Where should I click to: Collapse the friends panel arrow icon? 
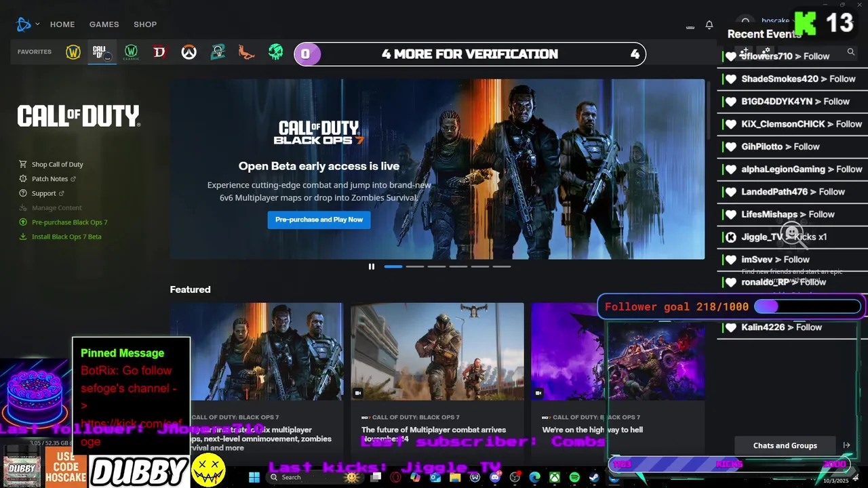[x=846, y=445]
